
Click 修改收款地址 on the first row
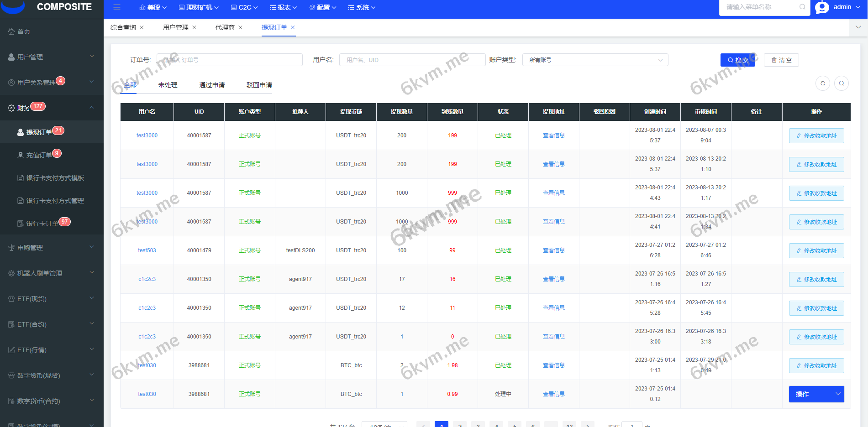816,135
